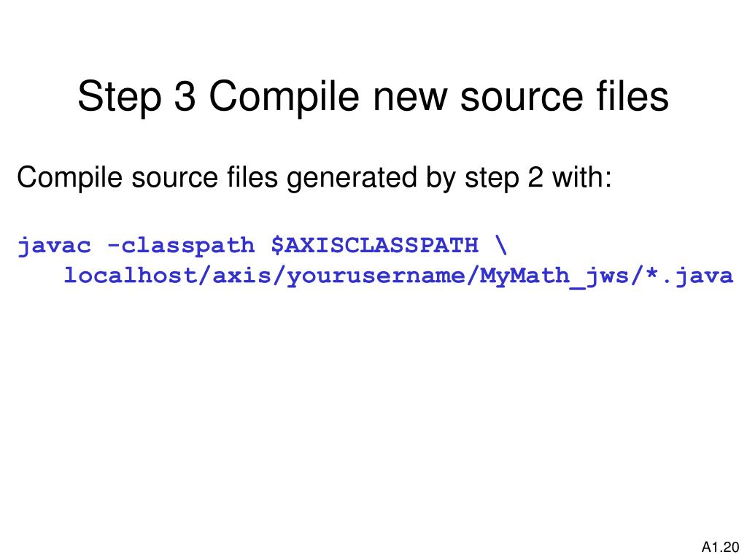Click the word 'source' in the title

pyautogui.click(x=521, y=98)
